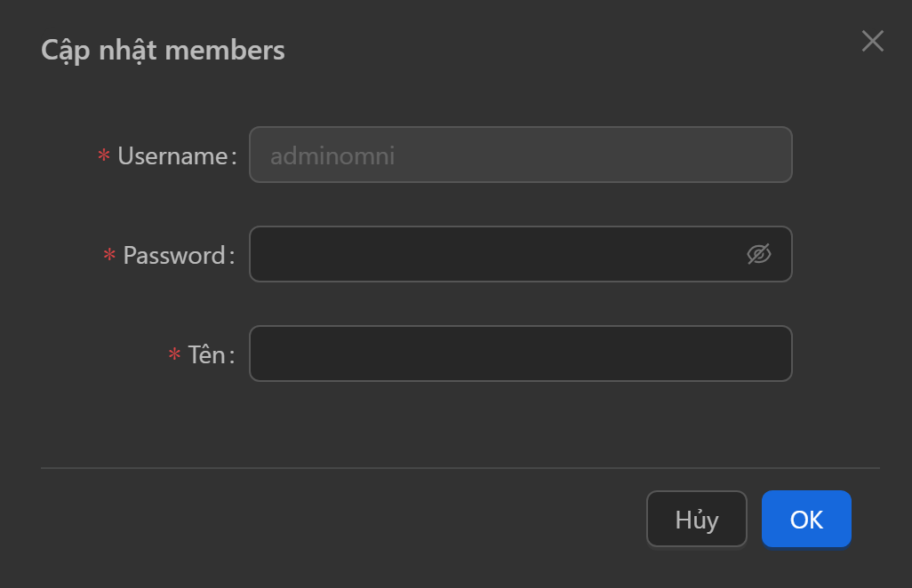Image resolution: width=912 pixels, height=588 pixels.
Task: Click the dialog title Cập nhật members
Action: (x=163, y=50)
